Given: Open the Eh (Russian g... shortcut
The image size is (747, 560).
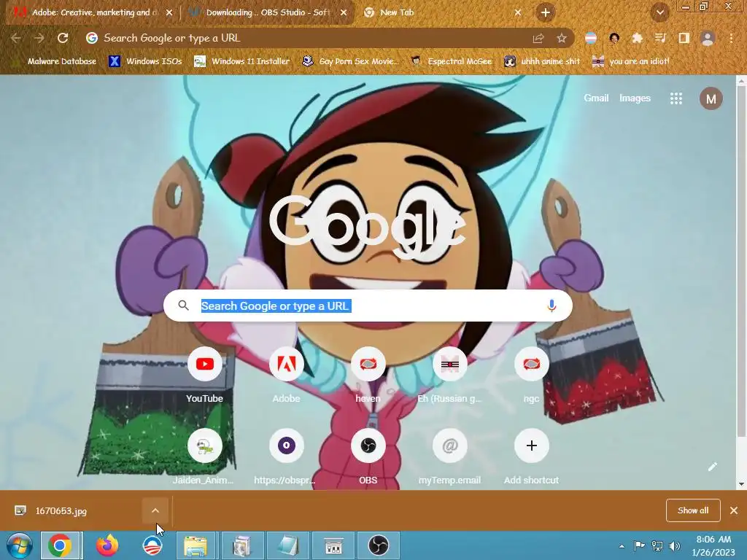Looking at the screenshot, I should [449, 376].
